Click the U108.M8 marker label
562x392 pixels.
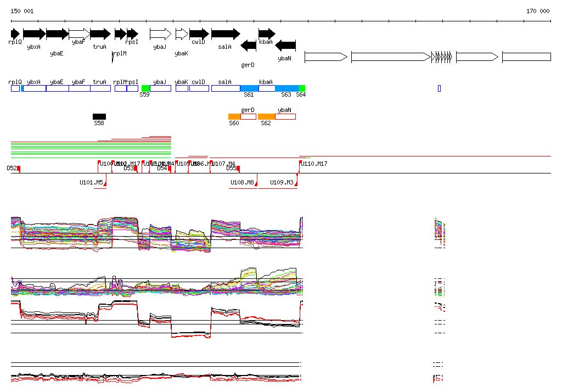(x=242, y=182)
